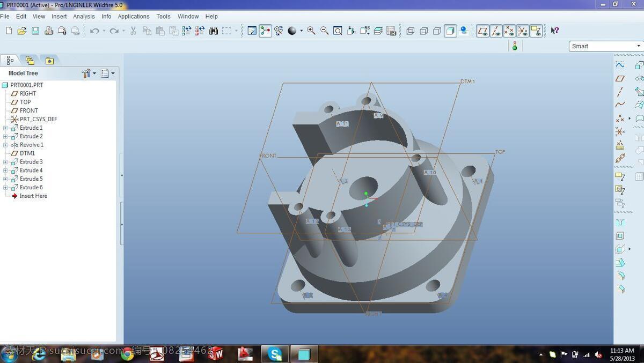This screenshot has height=363, width=644.
Task: Expand the Extrude 6 feature node
Action: pos(5,188)
